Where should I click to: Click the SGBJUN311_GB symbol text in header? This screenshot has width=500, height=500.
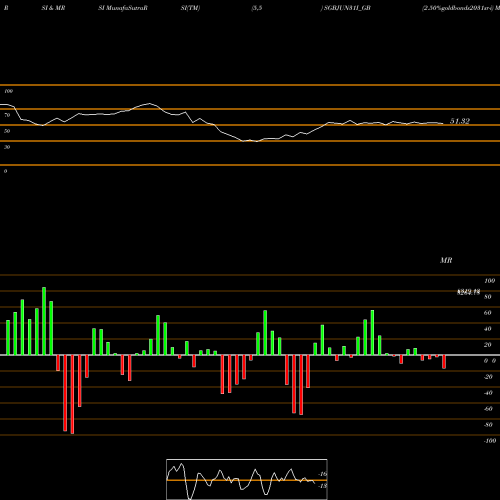347,8
